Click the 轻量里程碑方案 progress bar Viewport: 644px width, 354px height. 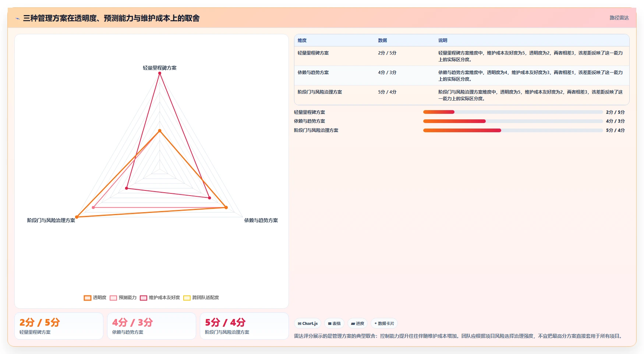point(513,112)
